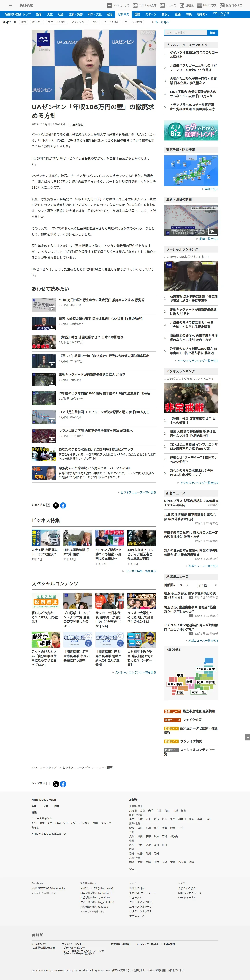Click the NEWS WEB トップ link
250x980 pixels.
[x=18, y=14]
